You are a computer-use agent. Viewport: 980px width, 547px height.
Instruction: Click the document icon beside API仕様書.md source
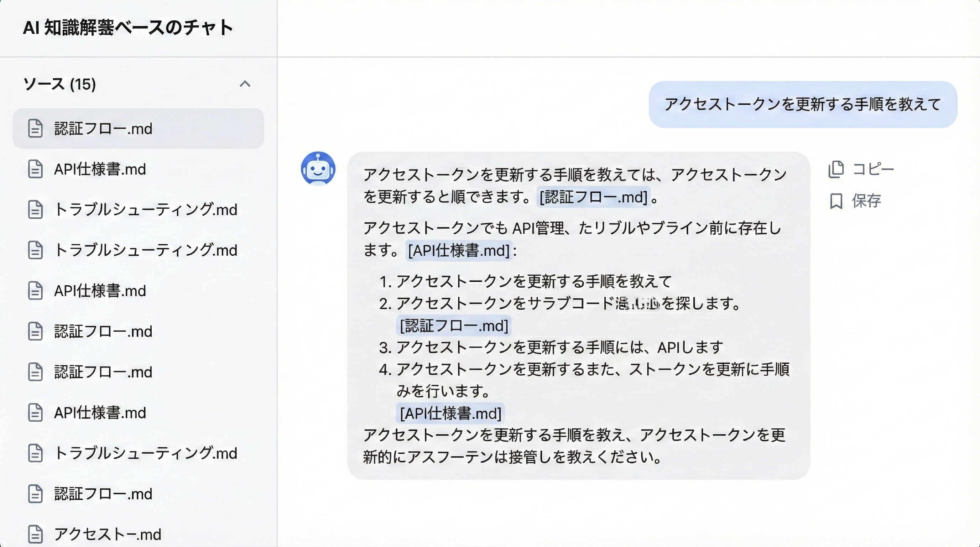click(35, 170)
